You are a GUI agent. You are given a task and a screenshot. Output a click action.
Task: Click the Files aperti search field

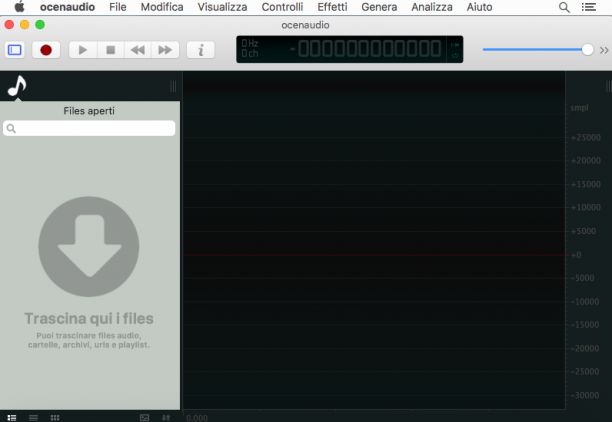(x=89, y=128)
